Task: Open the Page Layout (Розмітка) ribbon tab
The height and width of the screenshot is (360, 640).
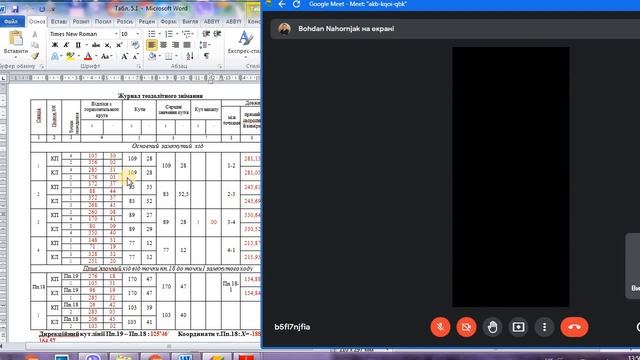Action: (81, 21)
